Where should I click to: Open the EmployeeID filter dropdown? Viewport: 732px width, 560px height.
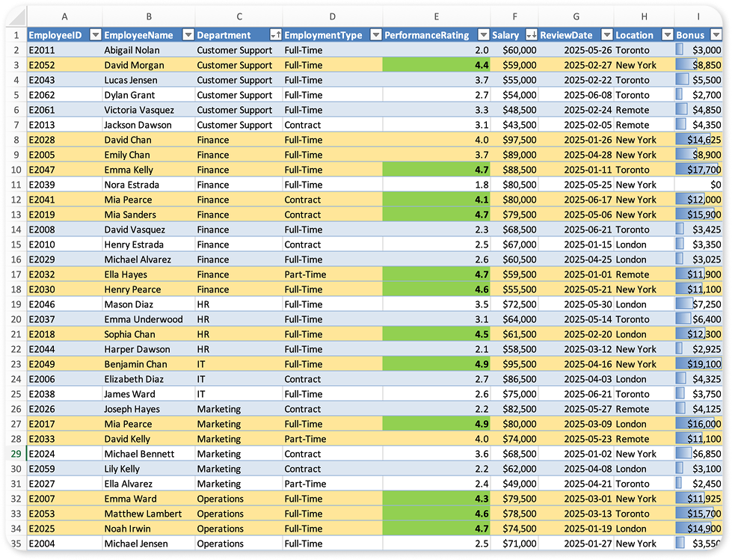click(95, 35)
